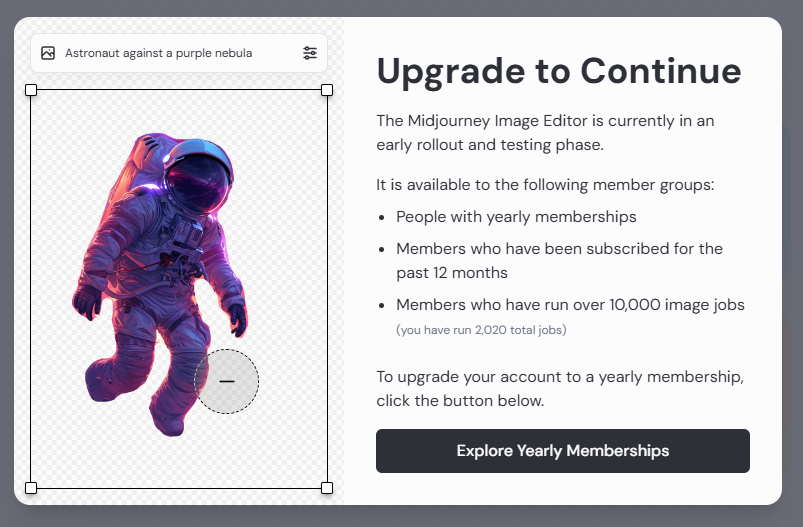This screenshot has width=803, height=527.
Task: Focus the 'Astronaut against a purple nebula' prompt field
Action: [160, 53]
